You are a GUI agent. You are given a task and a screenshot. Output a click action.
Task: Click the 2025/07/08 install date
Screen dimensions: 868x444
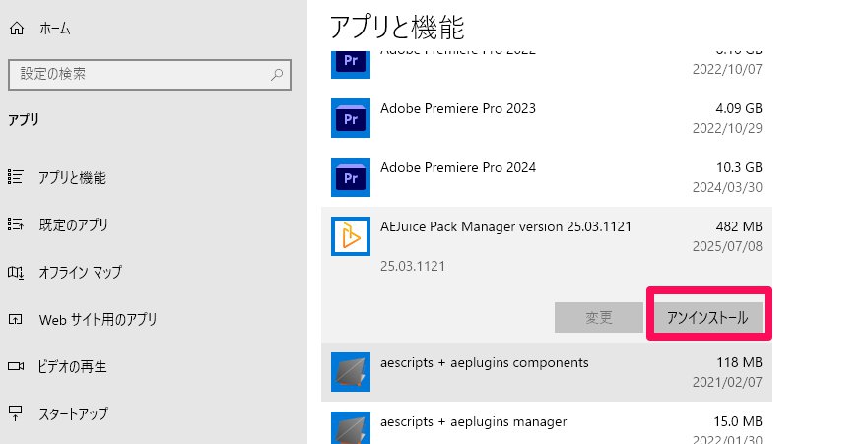tap(727, 246)
